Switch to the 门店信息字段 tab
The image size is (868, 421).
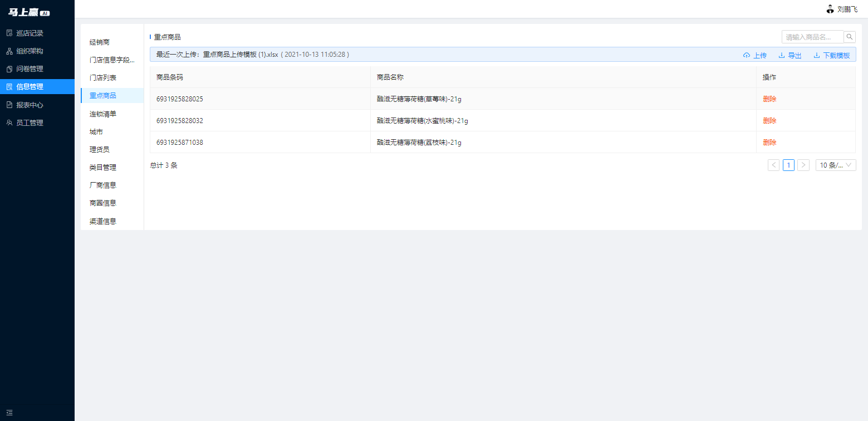pos(112,60)
